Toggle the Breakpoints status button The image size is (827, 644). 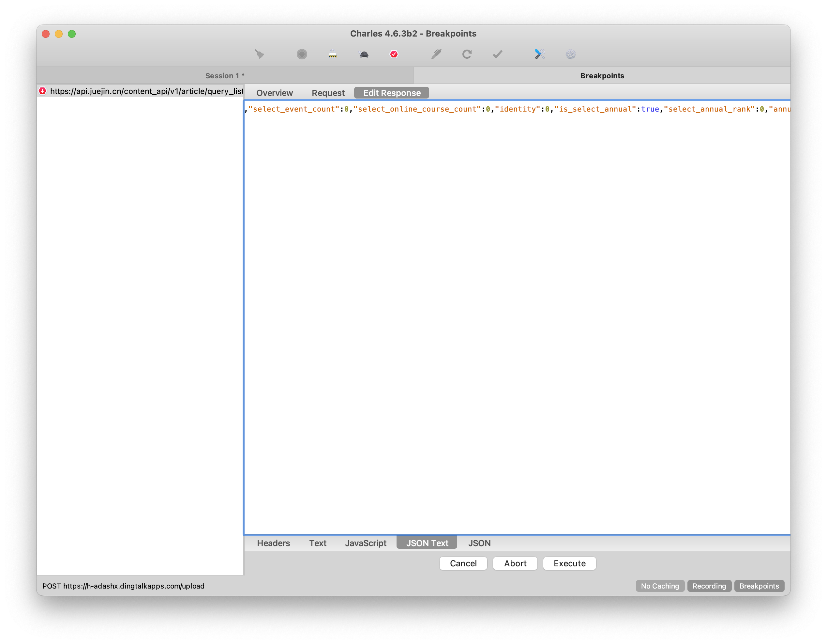[x=759, y=586]
